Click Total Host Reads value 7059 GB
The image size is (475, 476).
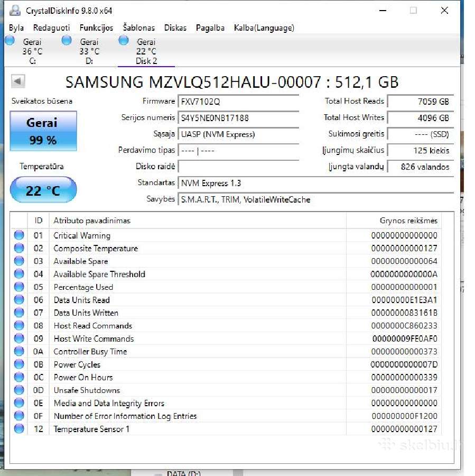click(x=421, y=101)
